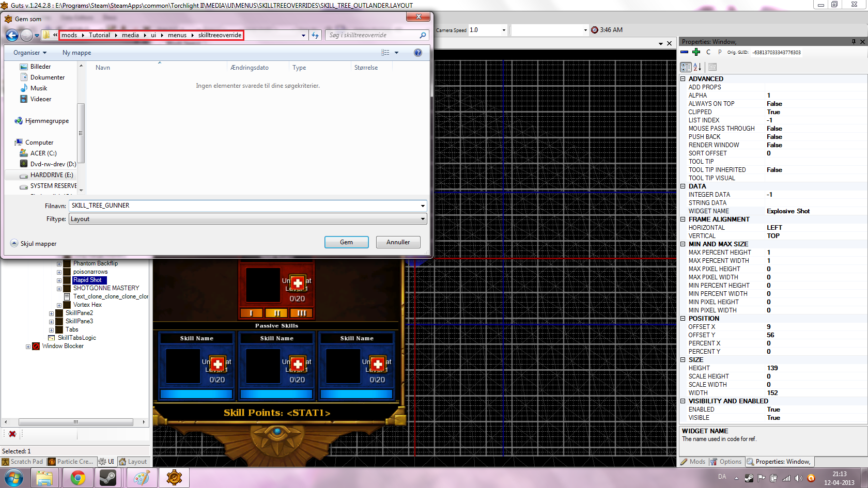Viewport: 868px width, 488px height.
Task: Switch to the UI tab
Action: point(107,462)
